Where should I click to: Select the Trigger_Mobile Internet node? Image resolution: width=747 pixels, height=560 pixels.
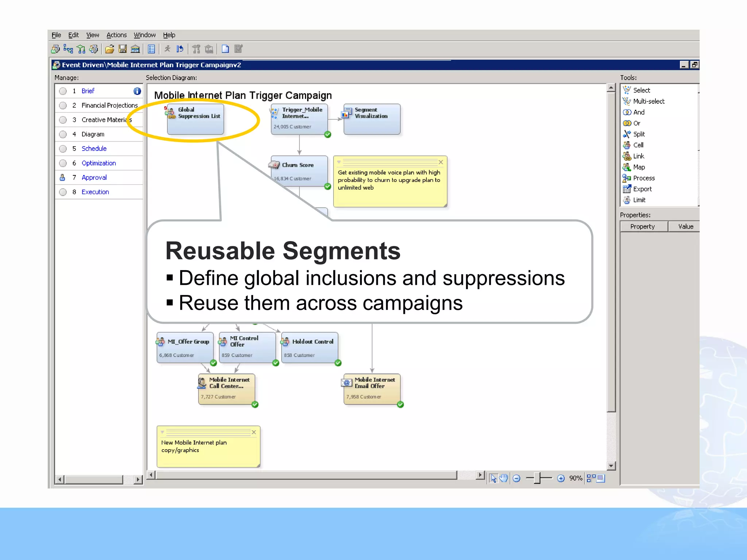click(299, 119)
